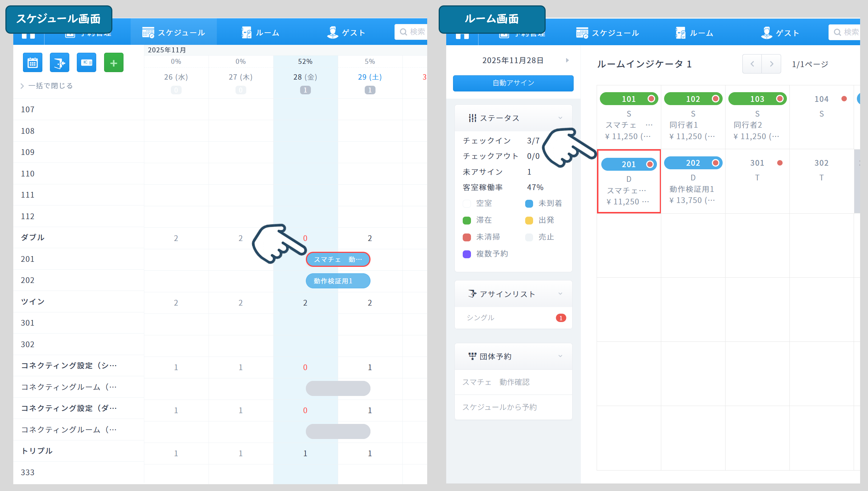Select room row 107 in the schedule
This screenshot has width=868, height=491.
79,109
